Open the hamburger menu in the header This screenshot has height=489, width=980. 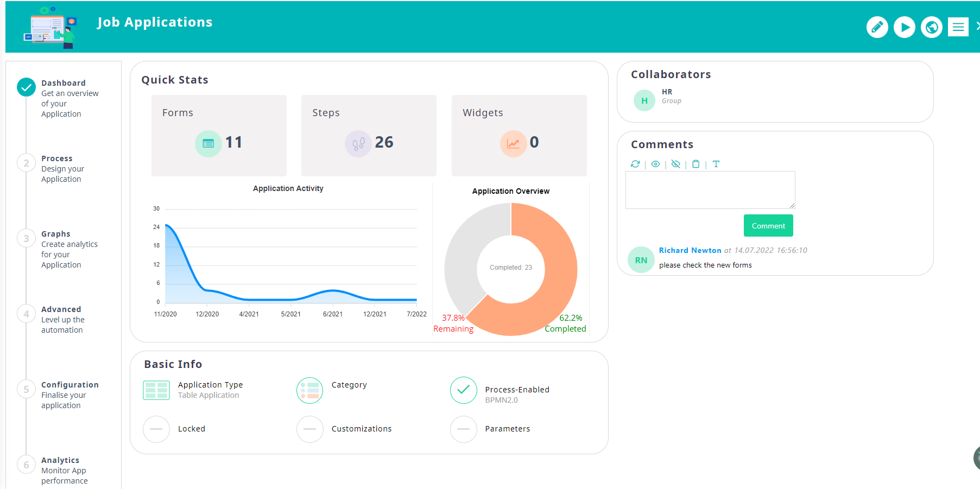958,27
